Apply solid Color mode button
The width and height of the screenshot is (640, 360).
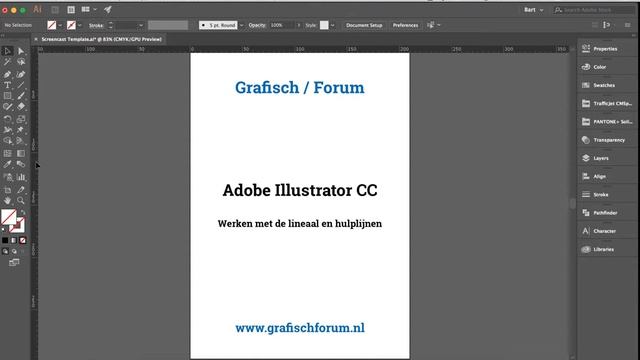[x=5, y=240]
